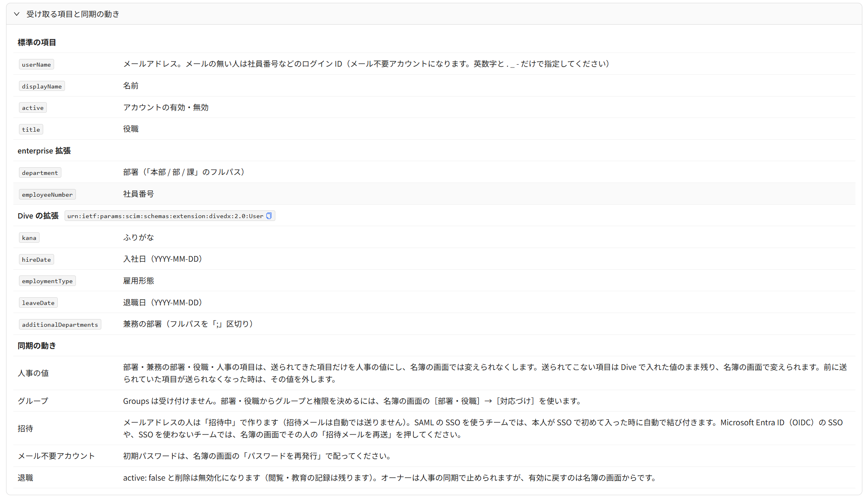Image resolution: width=868 pixels, height=498 pixels.
Task: Select the kana field code
Action: coord(29,238)
